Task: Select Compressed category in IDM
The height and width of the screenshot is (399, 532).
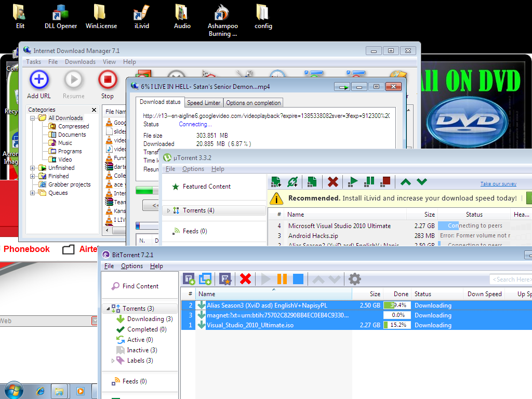Action: 73,126
